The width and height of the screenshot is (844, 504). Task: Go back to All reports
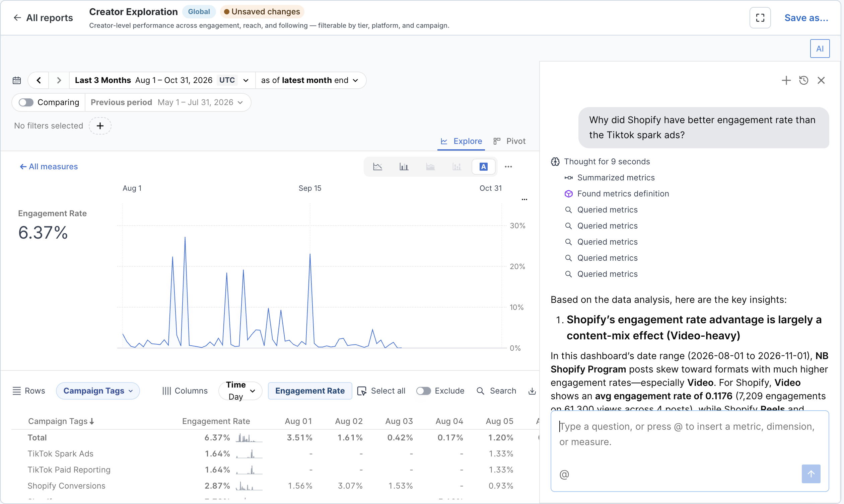coord(43,18)
